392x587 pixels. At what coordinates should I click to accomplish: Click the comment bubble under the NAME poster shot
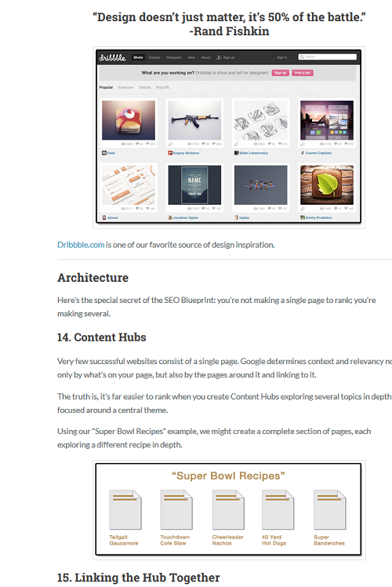[x=204, y=209]
